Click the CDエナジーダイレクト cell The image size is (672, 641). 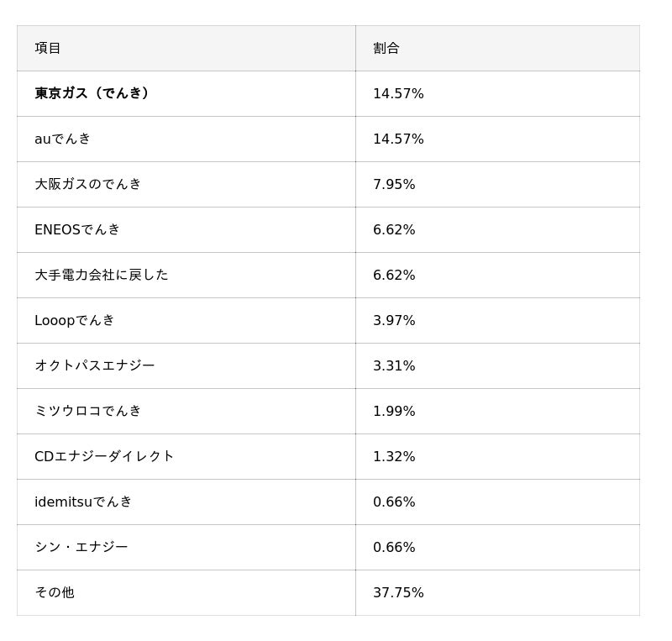(x=104, y=456)
